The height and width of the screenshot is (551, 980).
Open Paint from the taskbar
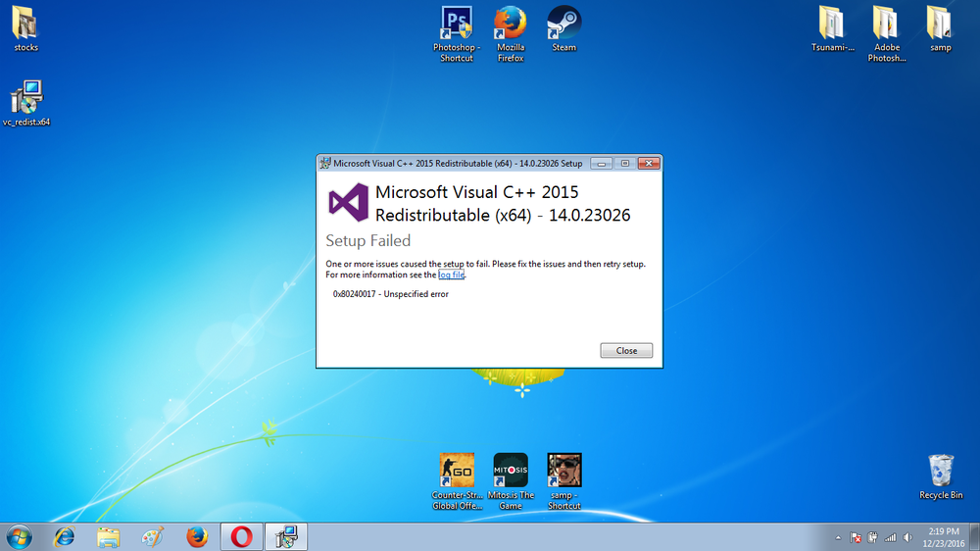click(153, 537)
